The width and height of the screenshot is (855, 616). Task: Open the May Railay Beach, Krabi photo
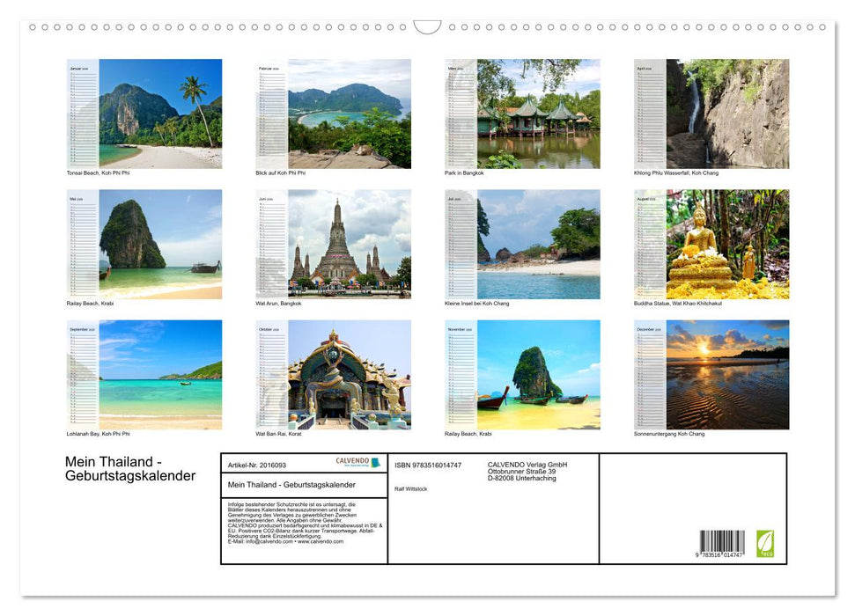(x=144, y=244)
